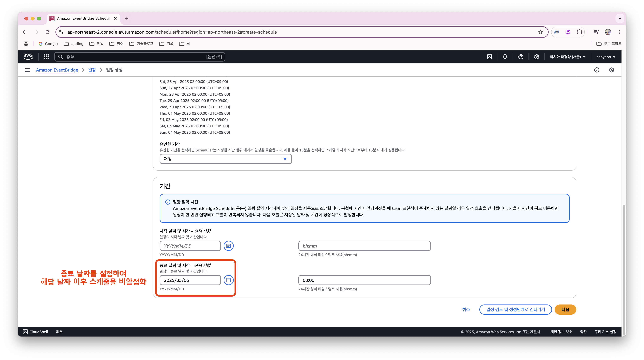644x360 pixels.
Task: Expand the seoyeon account menu
Action: 606,57
